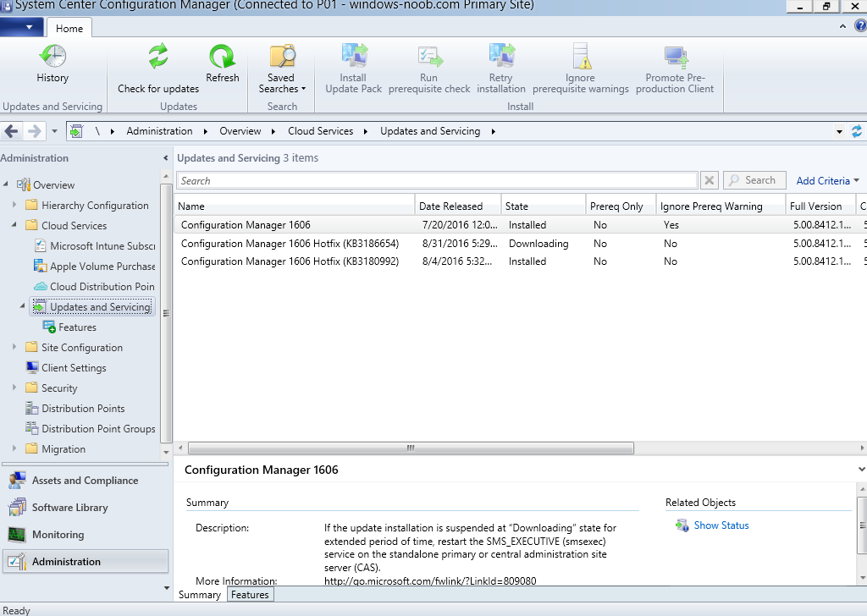867x616 pixels.
Task: Select the Cloud Distribution Points node
Action: [x=95, y=287]
